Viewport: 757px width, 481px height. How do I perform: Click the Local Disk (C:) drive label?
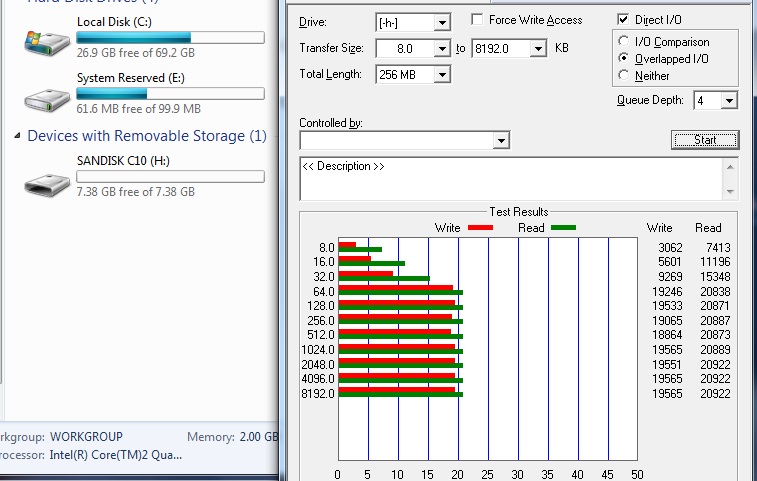114,22
